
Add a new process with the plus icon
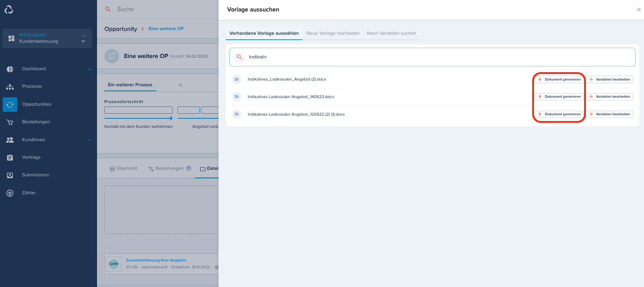tap(180, 85)
